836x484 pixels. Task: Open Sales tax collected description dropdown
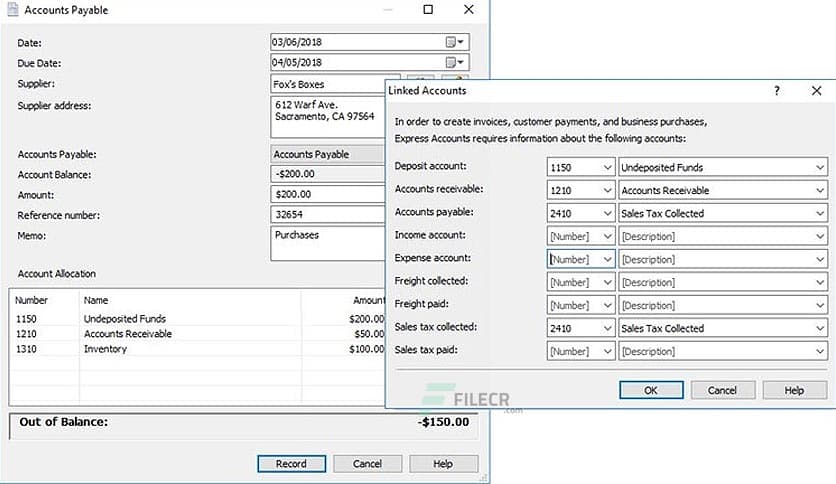(x=819, y=328)
